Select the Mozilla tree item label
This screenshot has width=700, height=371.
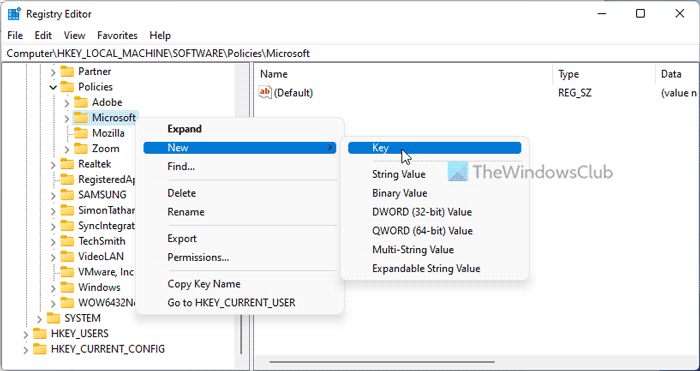[x=108, y=133]
